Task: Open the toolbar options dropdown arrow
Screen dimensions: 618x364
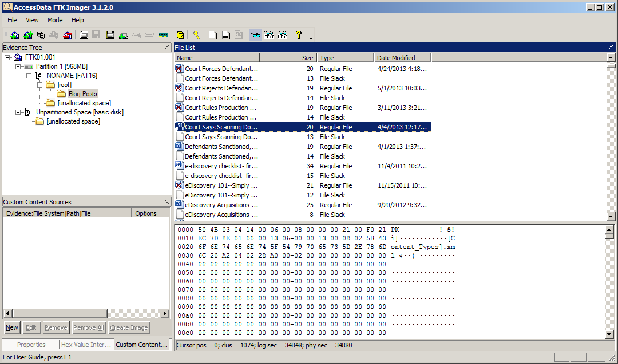Action: [311, 39]
